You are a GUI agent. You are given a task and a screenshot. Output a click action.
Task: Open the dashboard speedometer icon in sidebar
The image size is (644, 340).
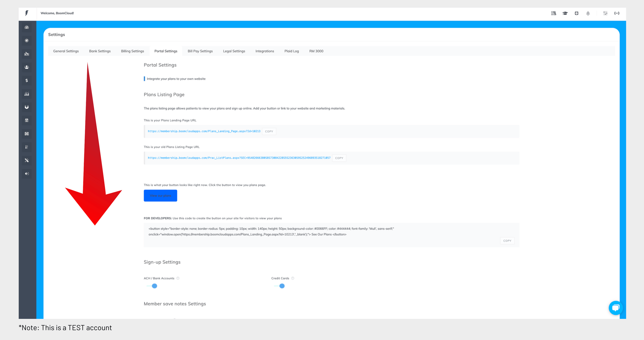27,27
